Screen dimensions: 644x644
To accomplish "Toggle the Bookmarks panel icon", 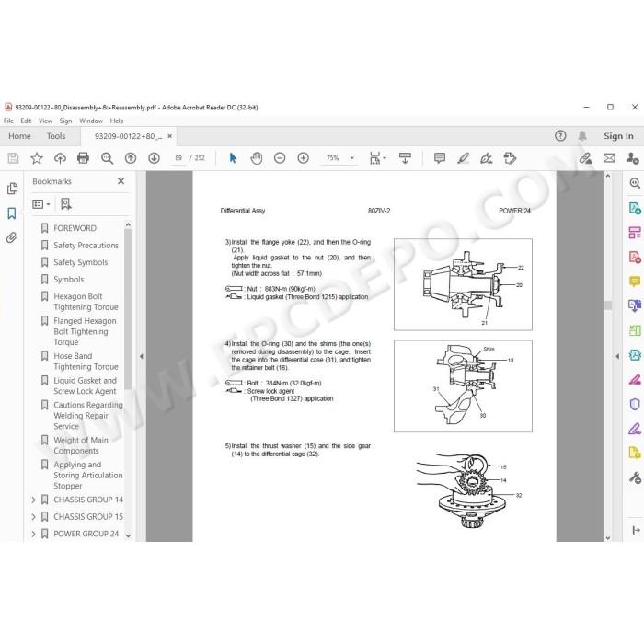I will click(12, 213).
